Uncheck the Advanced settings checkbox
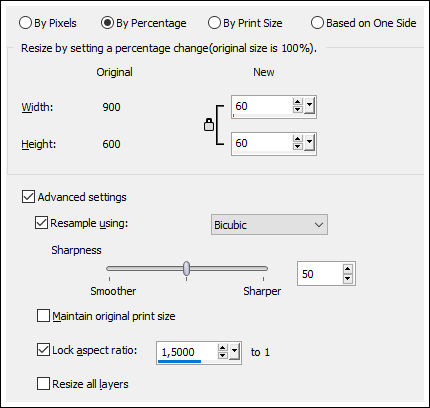 [x=28, y=197]
